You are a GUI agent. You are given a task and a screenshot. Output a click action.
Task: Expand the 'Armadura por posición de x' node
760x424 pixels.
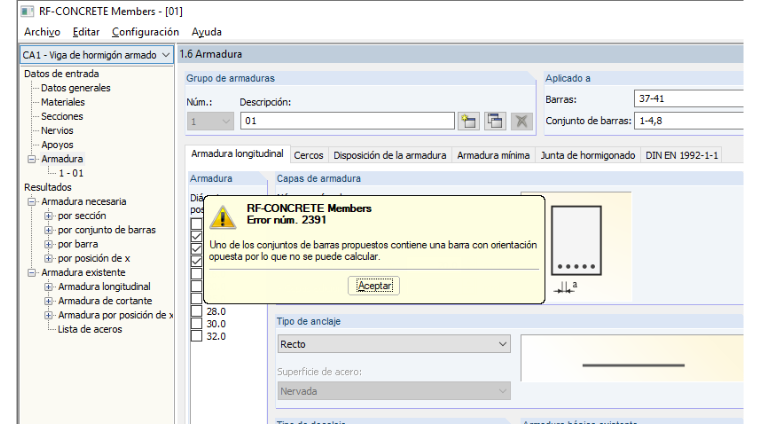[48, 315]
